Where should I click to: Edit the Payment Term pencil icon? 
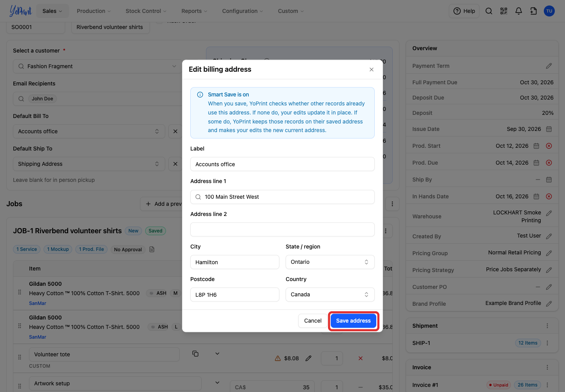[x=549, y=66]
